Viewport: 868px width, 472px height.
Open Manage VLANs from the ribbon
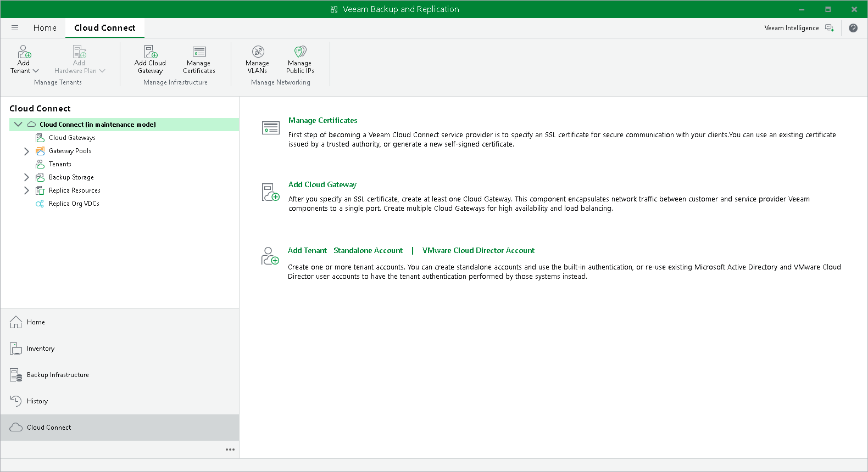tap(257, 59)
